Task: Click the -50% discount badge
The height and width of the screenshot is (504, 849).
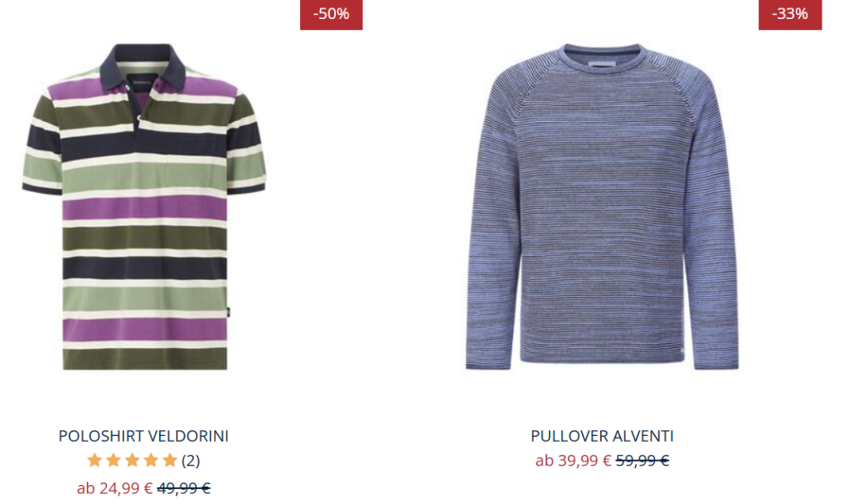Action: pyautogui.click(x=332, y=14)
